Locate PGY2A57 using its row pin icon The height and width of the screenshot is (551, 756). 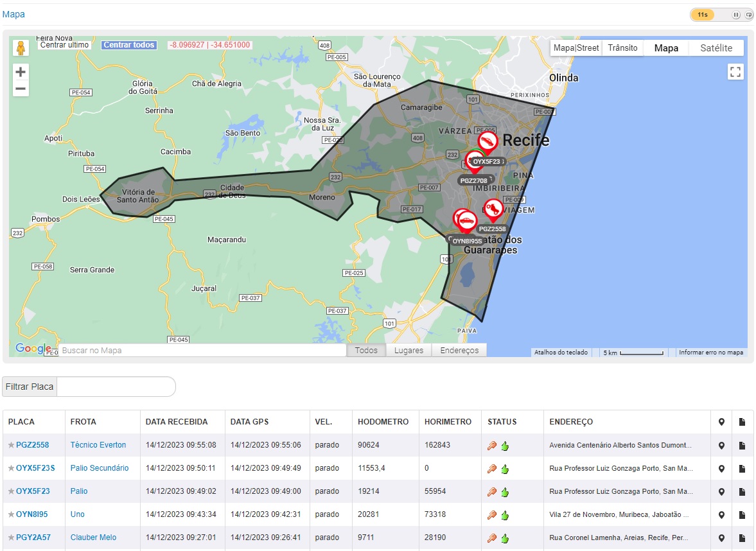(721, 538)
